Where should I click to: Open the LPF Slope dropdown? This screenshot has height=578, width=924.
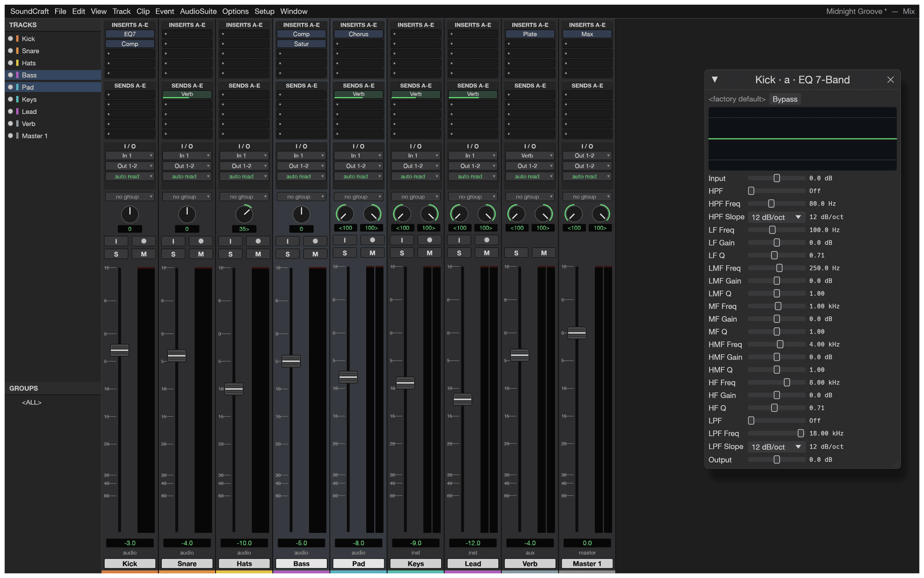pos(777,447)
